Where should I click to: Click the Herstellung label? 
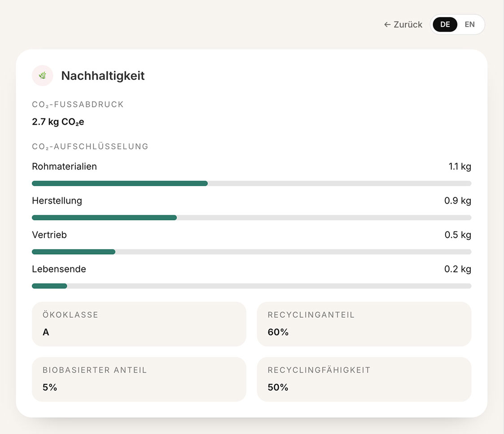point(57,201)
